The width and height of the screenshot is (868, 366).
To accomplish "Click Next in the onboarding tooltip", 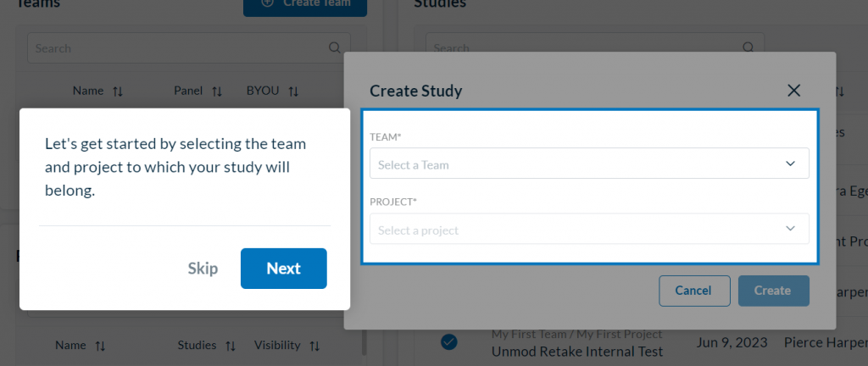I will pyautogui.click(x=283, y=269).
